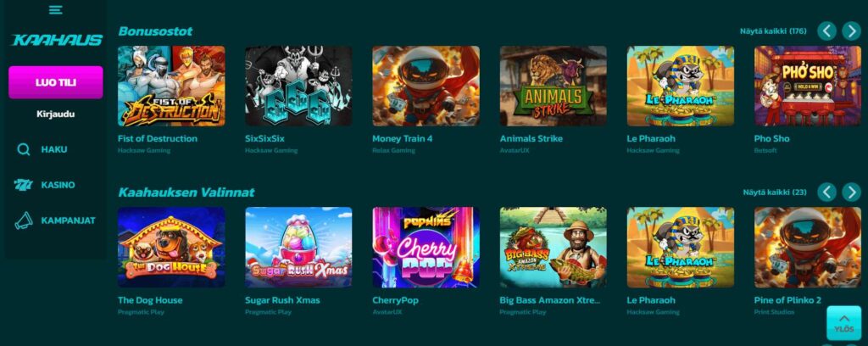The width and height of the screenshot is (868, 346).
Task: Launch the Fist of Destruction game thumbnail
Action: [x=171, y=86]
